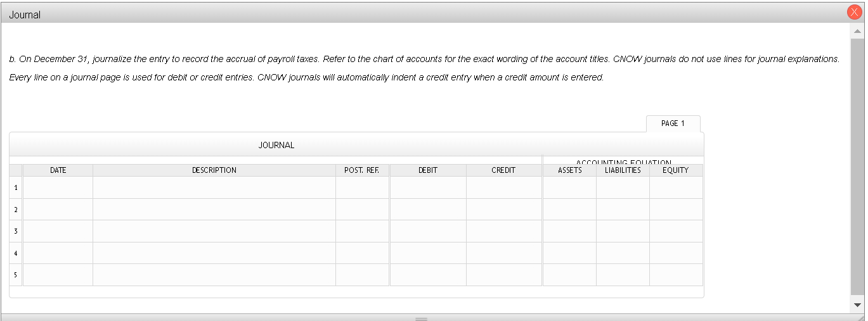
Task: Click the Post. Ref. cell in row 2
Action: click(x=362, y=210)
